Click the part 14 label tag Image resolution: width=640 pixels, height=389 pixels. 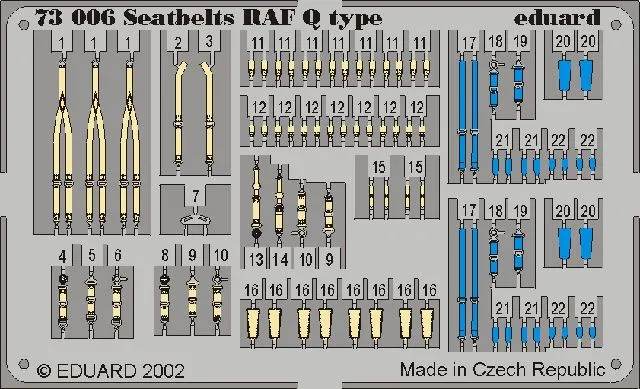pos(280,258)
